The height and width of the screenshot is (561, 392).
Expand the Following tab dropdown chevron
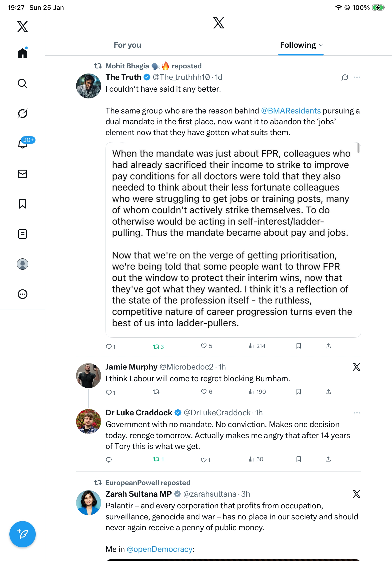tap(321, 45)
